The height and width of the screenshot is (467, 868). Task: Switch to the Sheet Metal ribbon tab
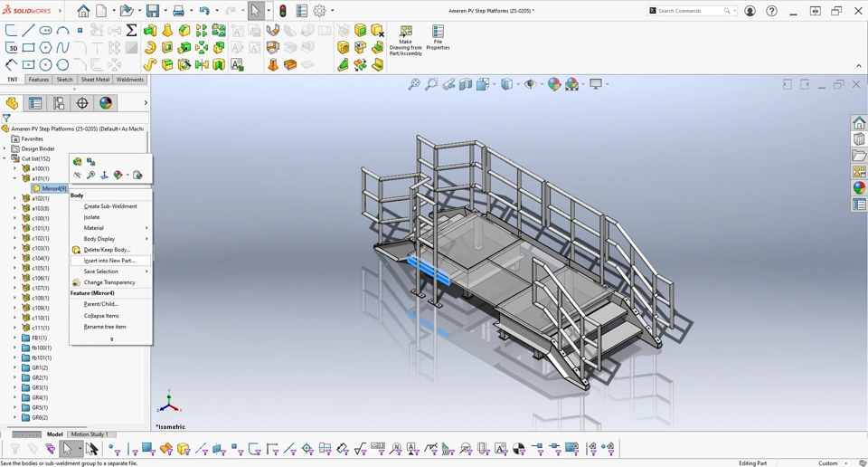(x=95, y=80)
